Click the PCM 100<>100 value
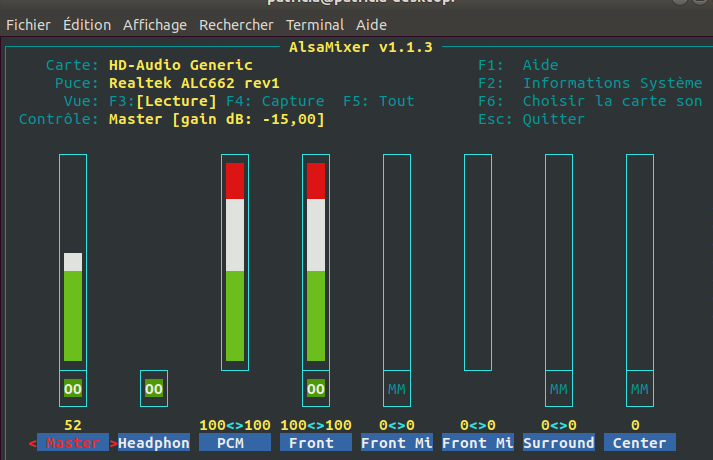This screenshot has height=460, width=713. 235,425
